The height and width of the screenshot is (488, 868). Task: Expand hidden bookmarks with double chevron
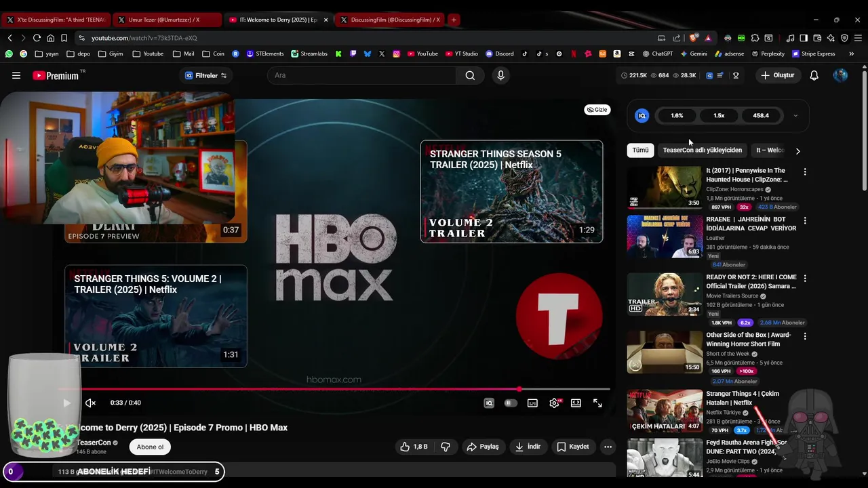852,54
